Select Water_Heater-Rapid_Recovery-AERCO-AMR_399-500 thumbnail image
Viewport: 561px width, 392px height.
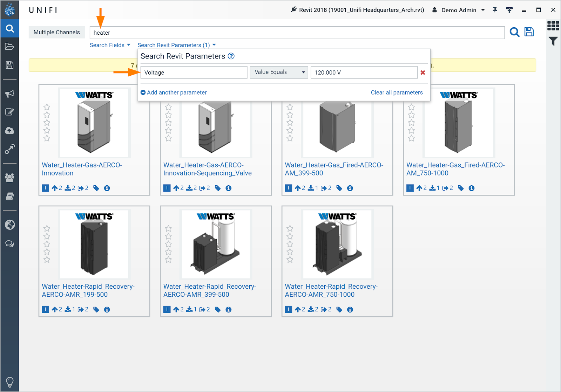tap(216, 244)
